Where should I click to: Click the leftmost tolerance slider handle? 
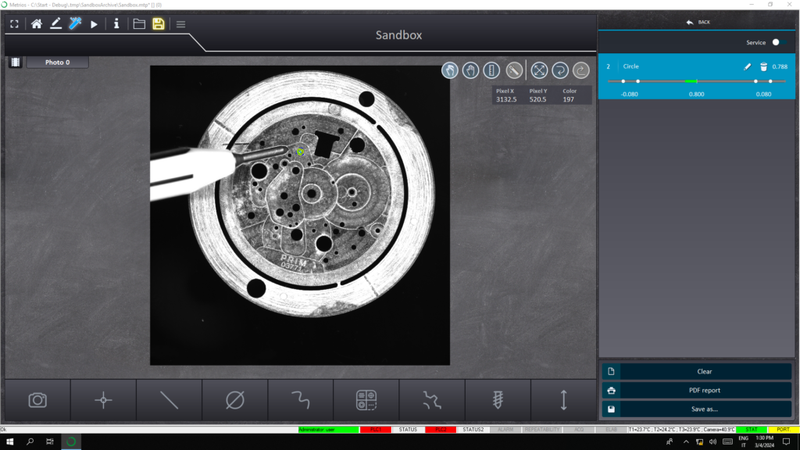pos(623,81)
